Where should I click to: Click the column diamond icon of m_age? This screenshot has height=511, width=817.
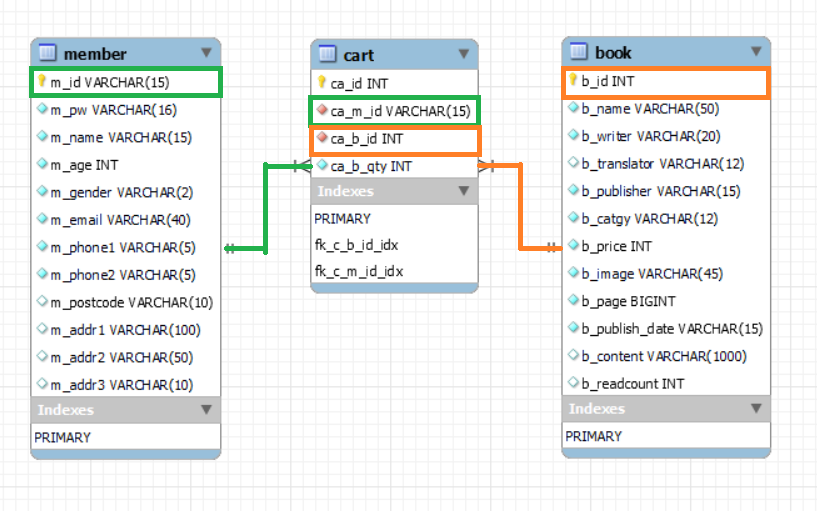43,164
